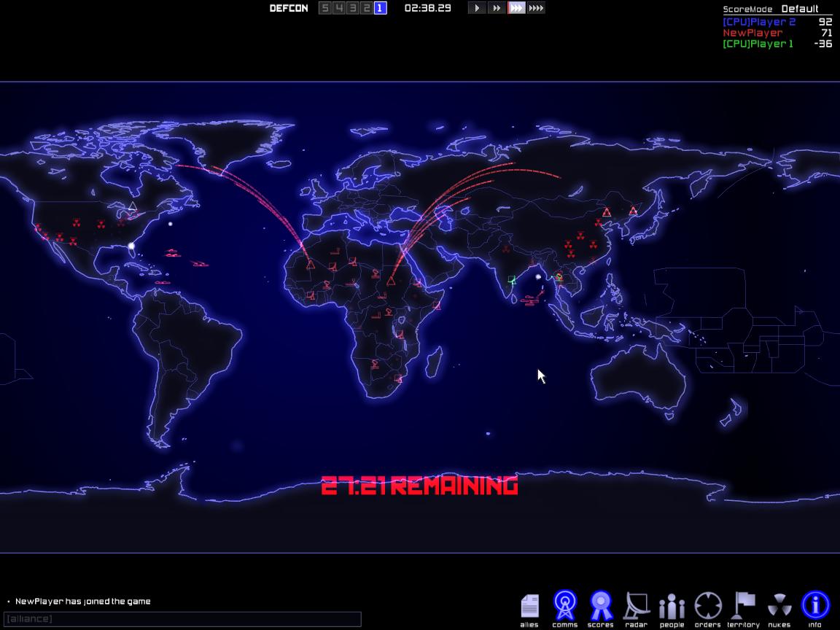
Task: Select the red unit in South Africa
Action: click(x=398, y=378)
